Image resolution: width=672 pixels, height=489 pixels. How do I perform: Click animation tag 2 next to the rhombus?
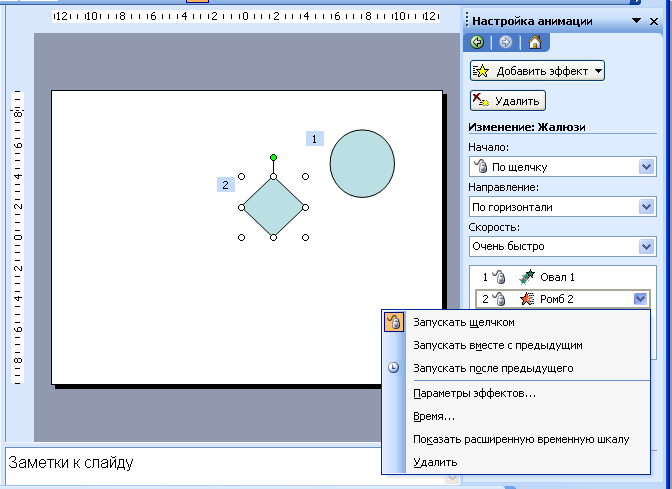[225, 185]
